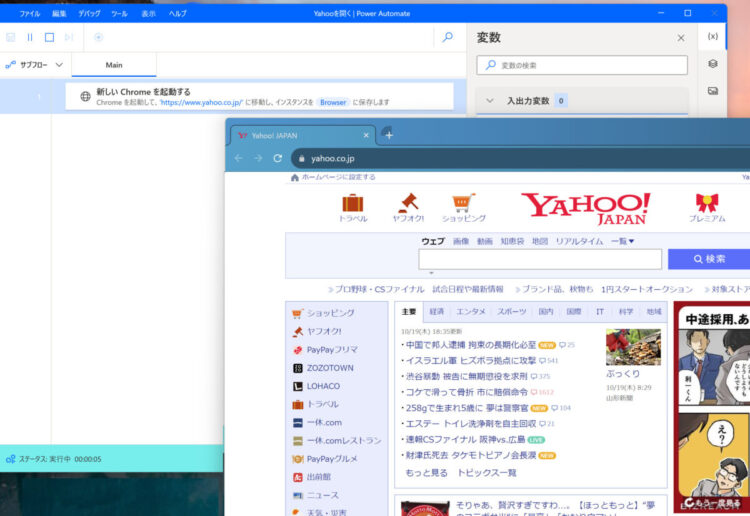Click the Yahoo! JAPAN logo
750x516 pixels.
coord(586,209)
